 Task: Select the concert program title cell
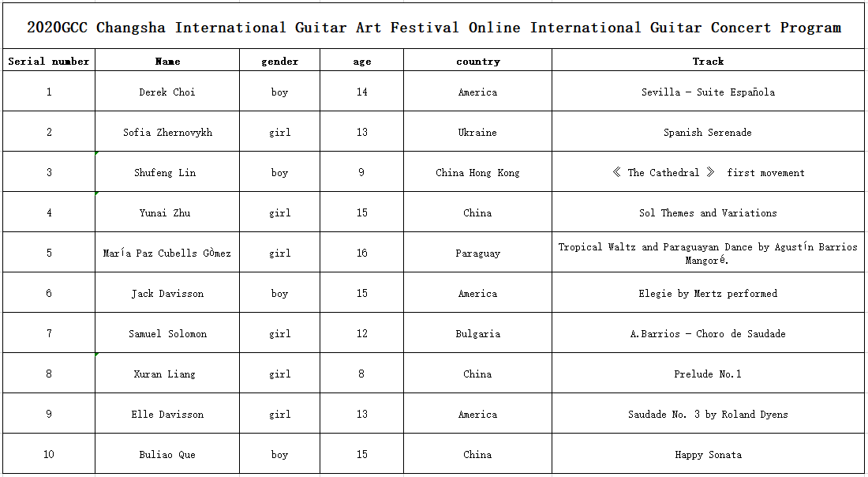(433, 26)
